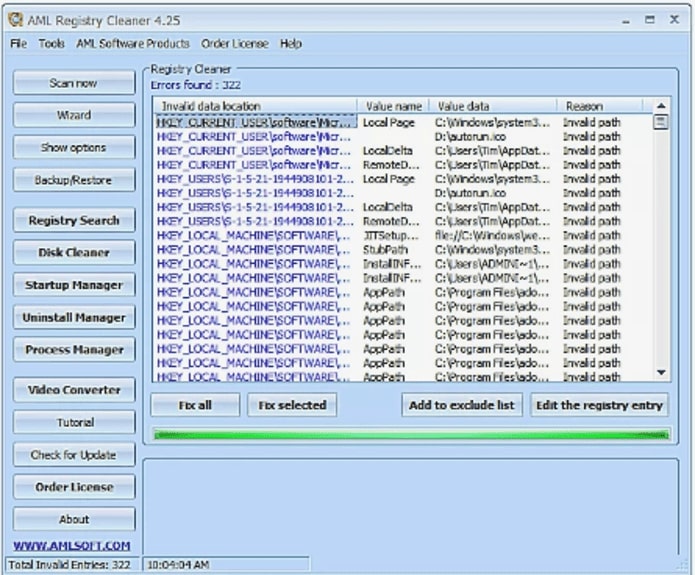Viewport: 695px width, 575px height.
Task: Open the Tools menu
Action: 52,44
